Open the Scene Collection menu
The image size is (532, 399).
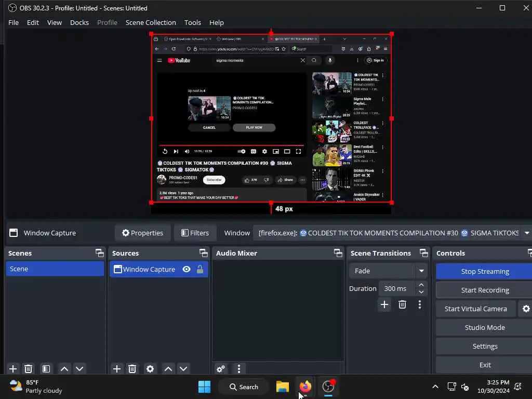151,22
